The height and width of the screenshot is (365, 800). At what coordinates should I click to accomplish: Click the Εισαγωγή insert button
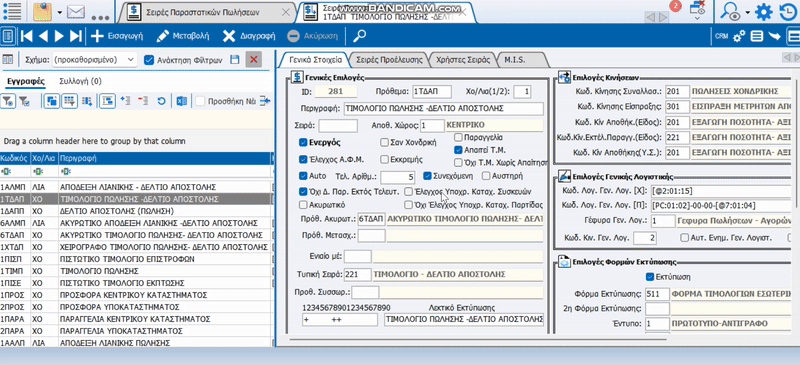coord(117,36)
